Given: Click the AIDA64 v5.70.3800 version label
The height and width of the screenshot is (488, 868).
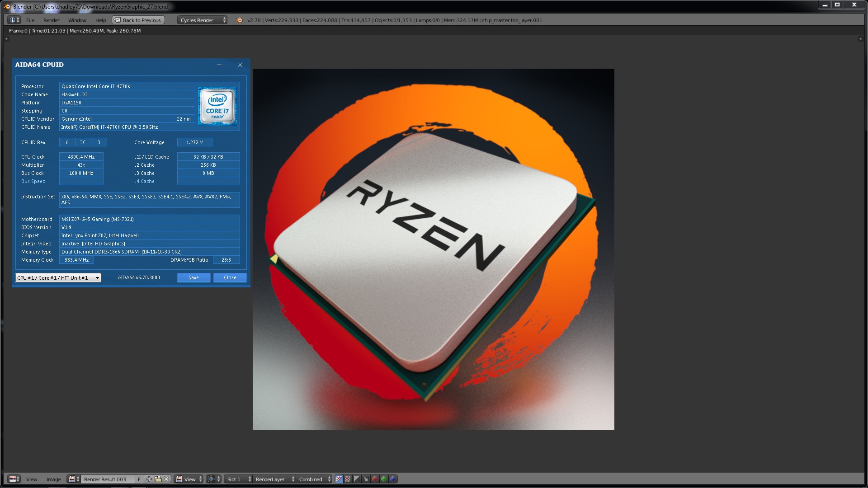Looking at the screenshot, I should (139, 277).
